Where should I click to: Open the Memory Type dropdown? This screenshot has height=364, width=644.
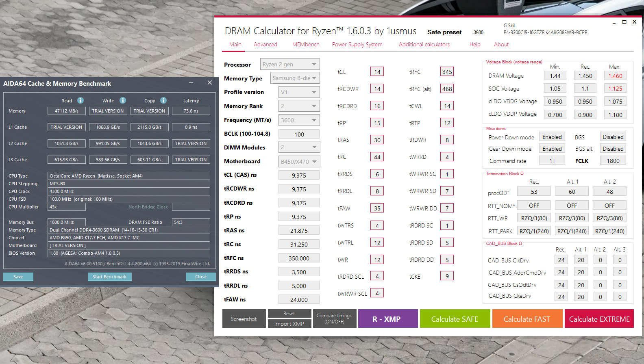295,78
